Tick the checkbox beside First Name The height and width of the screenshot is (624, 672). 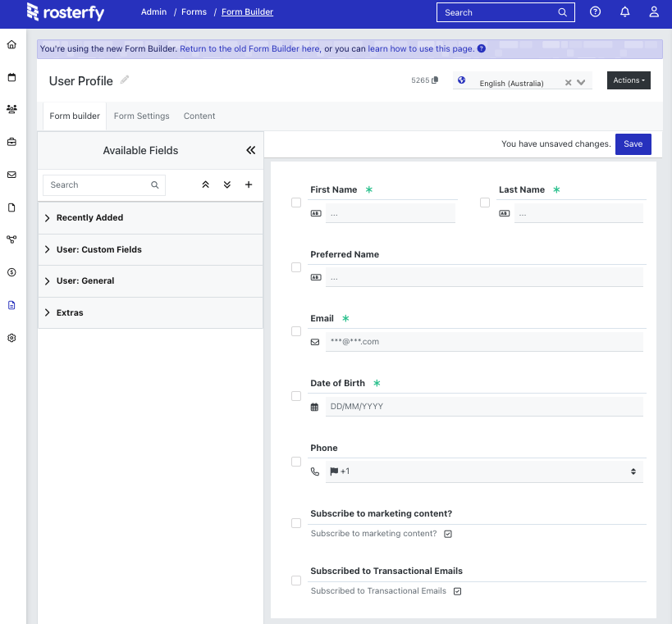coord(295,203)
